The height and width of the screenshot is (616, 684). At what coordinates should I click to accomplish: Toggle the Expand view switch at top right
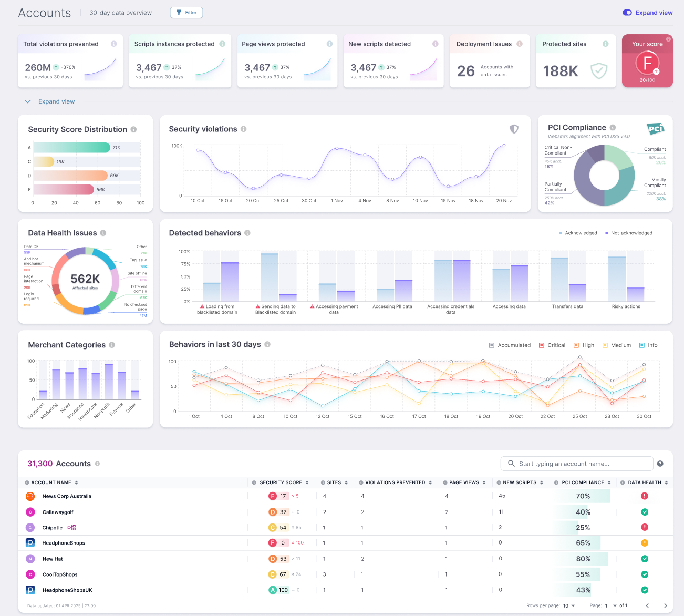(627, 13)
